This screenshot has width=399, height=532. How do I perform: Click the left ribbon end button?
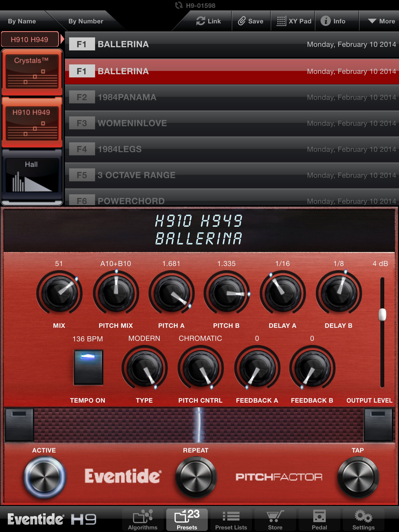pos(19,425)
